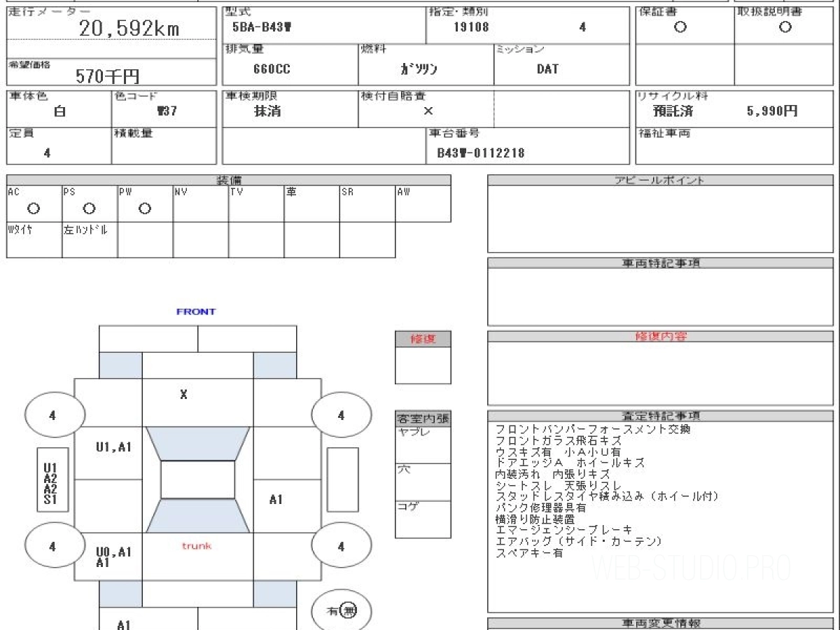The image size is (840, 630).
Task: Click the circle mark under 保証書
Action: 680,27
